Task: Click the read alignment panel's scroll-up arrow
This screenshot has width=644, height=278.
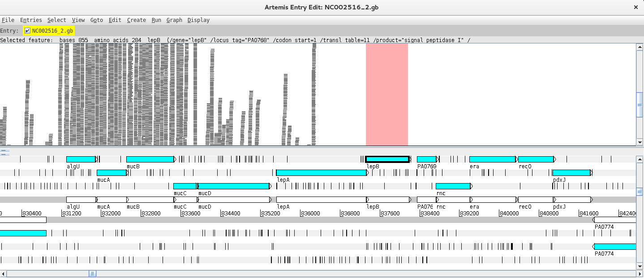Action: pos(640,47)
